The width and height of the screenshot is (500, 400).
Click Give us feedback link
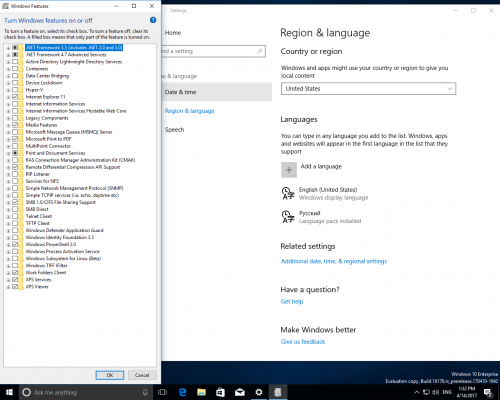tap(303, 342)
